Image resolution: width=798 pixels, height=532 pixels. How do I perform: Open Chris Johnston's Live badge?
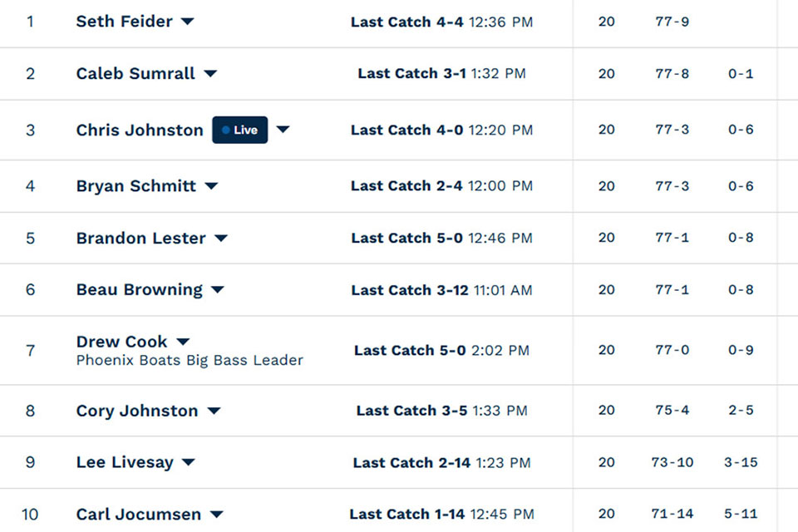click(239, 130)
